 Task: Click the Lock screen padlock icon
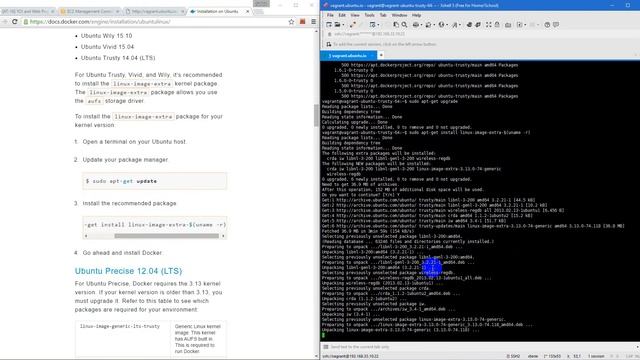[x=497, y=24]
